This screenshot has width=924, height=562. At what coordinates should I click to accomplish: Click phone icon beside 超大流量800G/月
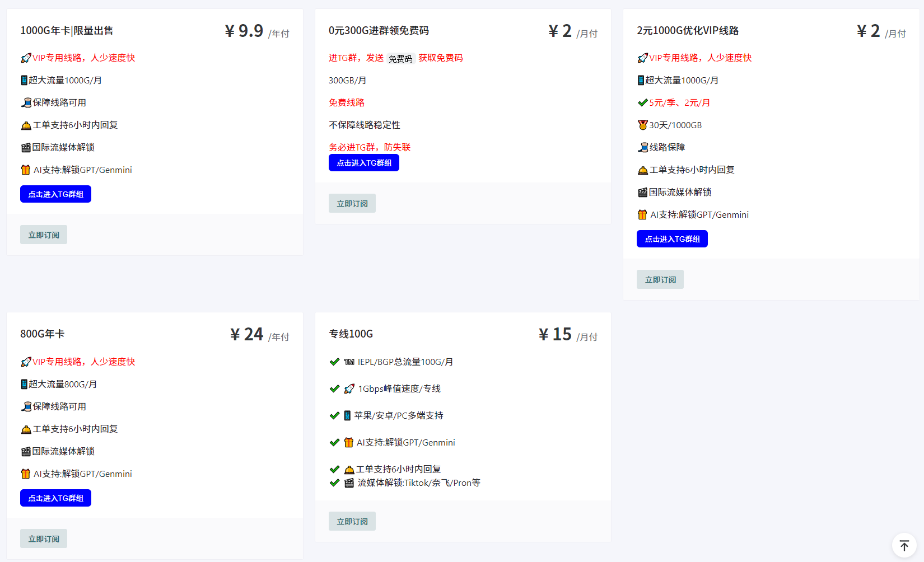[x=24, y=384]
